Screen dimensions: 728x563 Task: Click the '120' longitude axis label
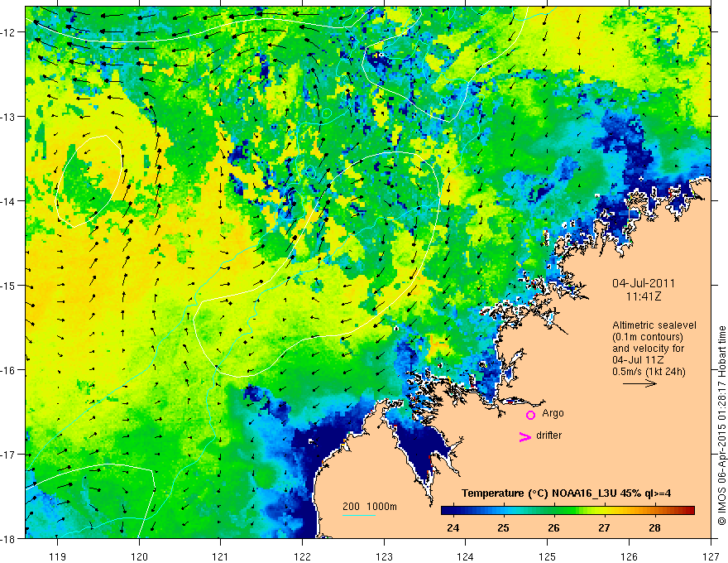click(x=139, y=556)
